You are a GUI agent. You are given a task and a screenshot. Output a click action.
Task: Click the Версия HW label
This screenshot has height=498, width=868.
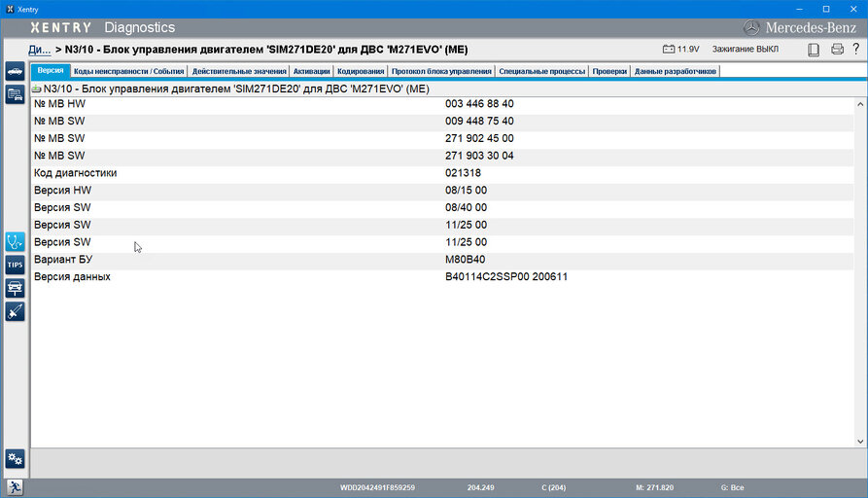click(62, 190)
